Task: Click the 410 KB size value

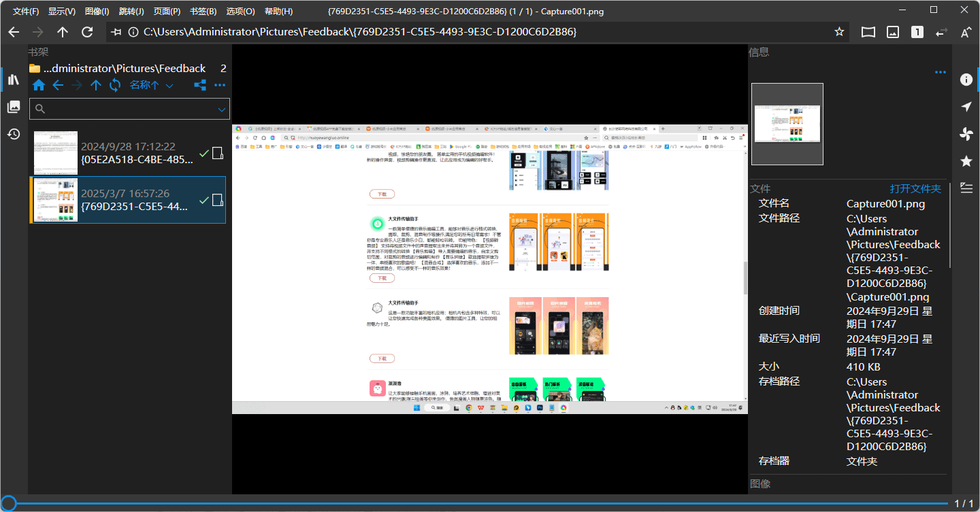Action: click(x=864, y=367)
